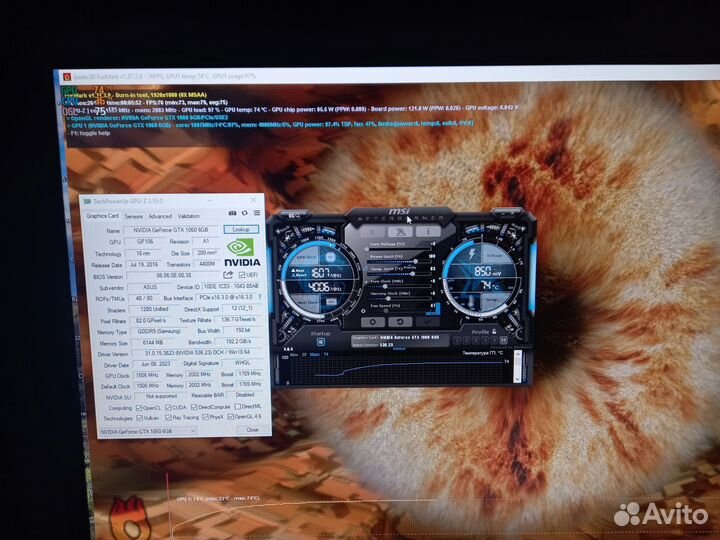Click the Fan Speed slider

[x=400, y=311]
